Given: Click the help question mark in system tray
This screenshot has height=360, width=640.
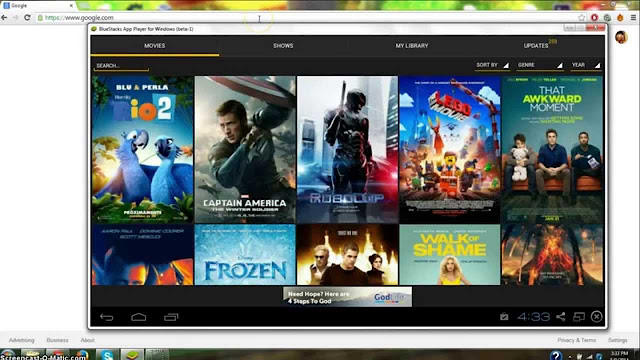Looking at the screenshot, I should pos(556,355).
